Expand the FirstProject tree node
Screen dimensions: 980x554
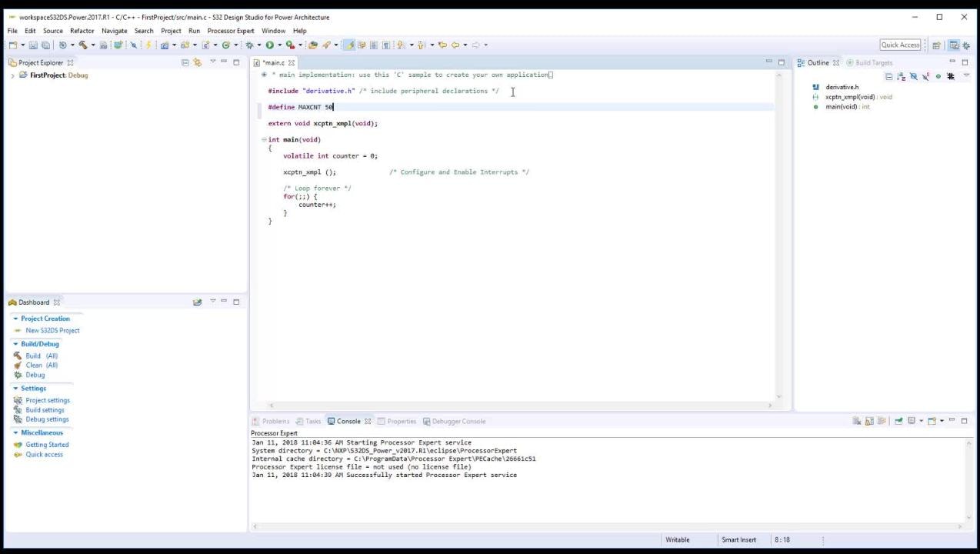coord(13,75)
